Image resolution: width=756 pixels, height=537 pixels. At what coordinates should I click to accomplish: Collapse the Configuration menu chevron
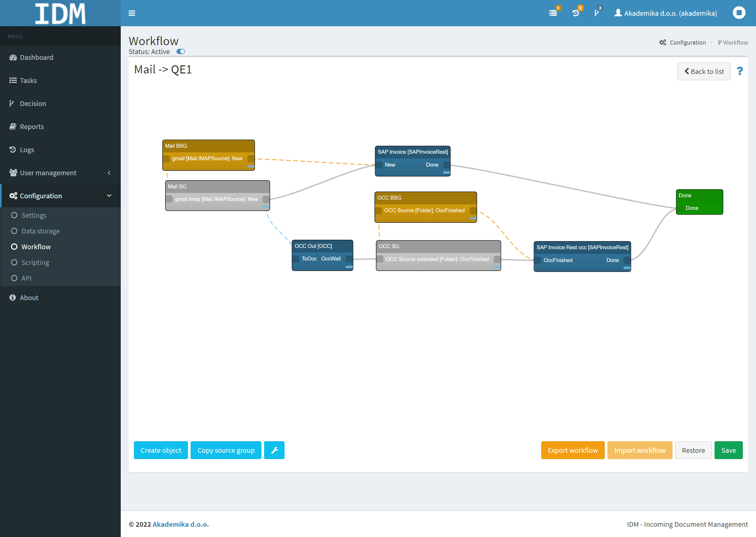109,196
